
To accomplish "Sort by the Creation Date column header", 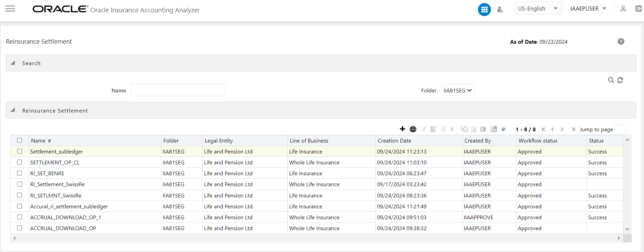I will coord(394,140).
